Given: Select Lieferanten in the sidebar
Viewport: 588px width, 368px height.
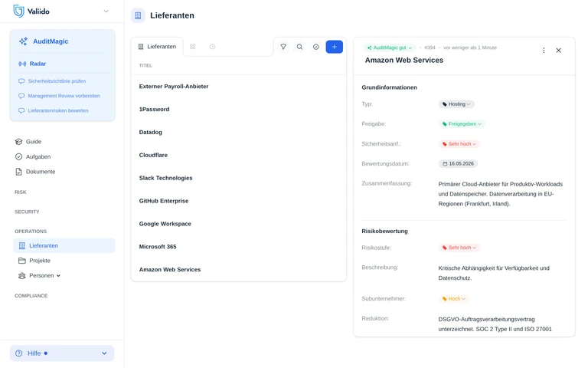Looking at the screenshot, I should pyautogui.click(x=64, y=245).
